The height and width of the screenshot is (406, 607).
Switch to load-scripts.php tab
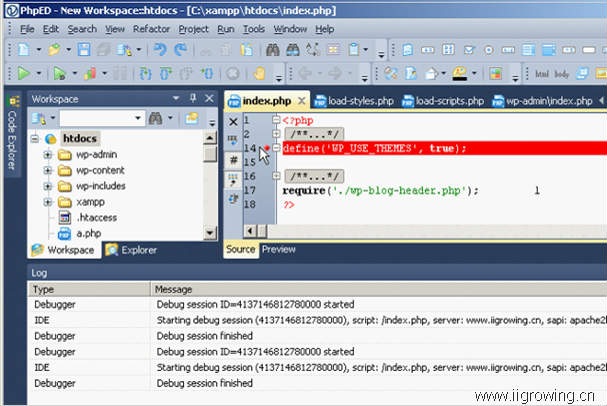tap(443, 101)
